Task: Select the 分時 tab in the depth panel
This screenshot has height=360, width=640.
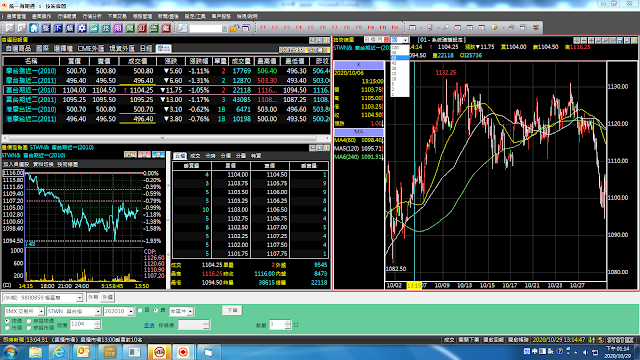Action: (x=210, y=156)
